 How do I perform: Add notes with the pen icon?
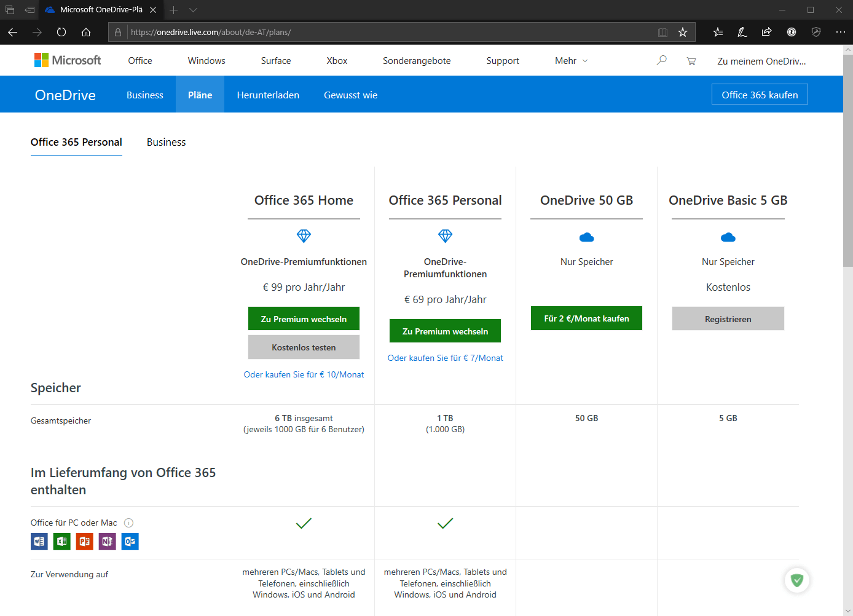[742, 32]
